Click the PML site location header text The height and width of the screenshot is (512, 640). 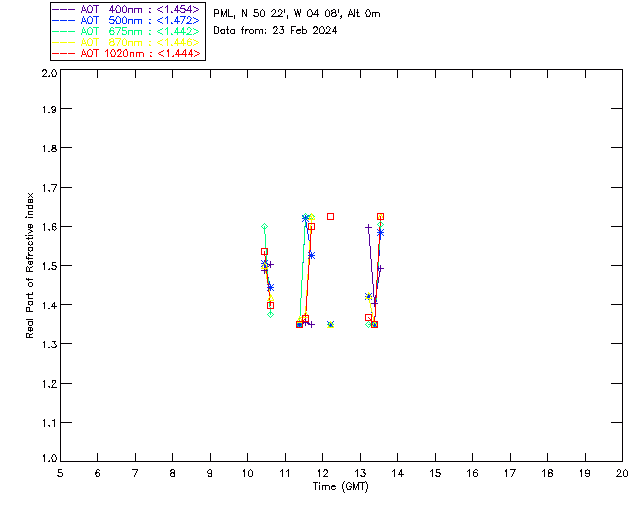tap(297, 14)
